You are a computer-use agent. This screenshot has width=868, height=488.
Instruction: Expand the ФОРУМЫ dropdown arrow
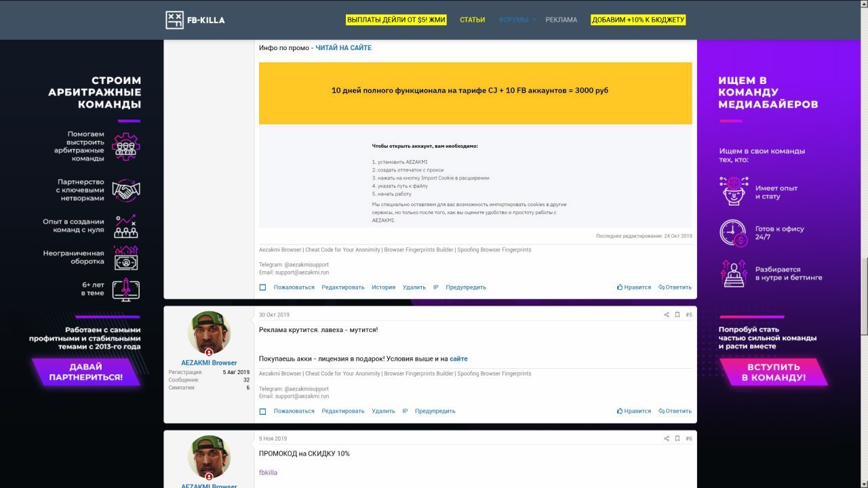(534, 20)
